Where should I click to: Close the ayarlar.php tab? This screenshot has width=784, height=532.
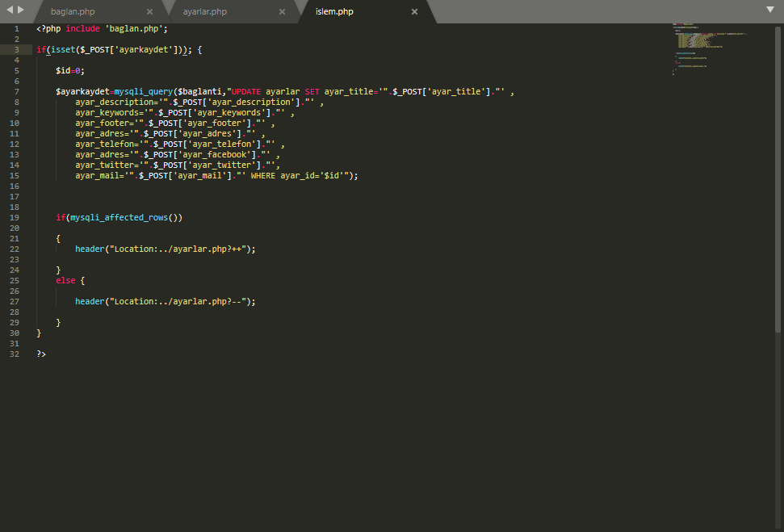282,11
